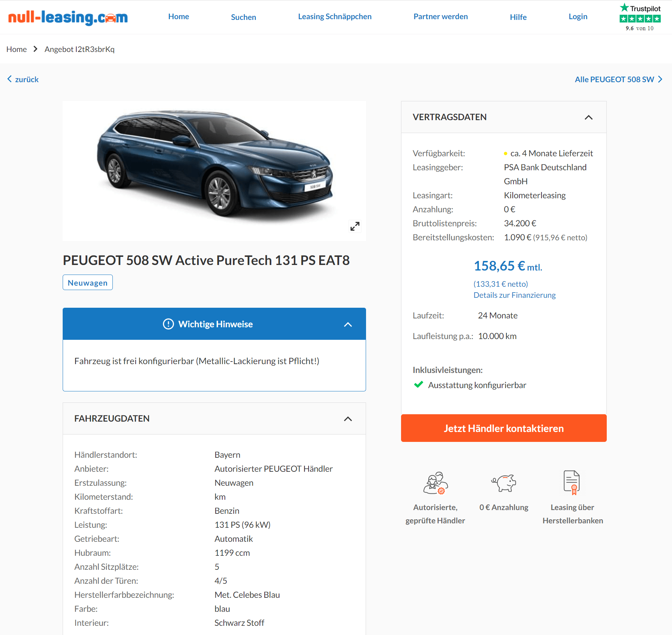
Task: Click the breadcrumb chevron after Home
Action: click(35, 49)
